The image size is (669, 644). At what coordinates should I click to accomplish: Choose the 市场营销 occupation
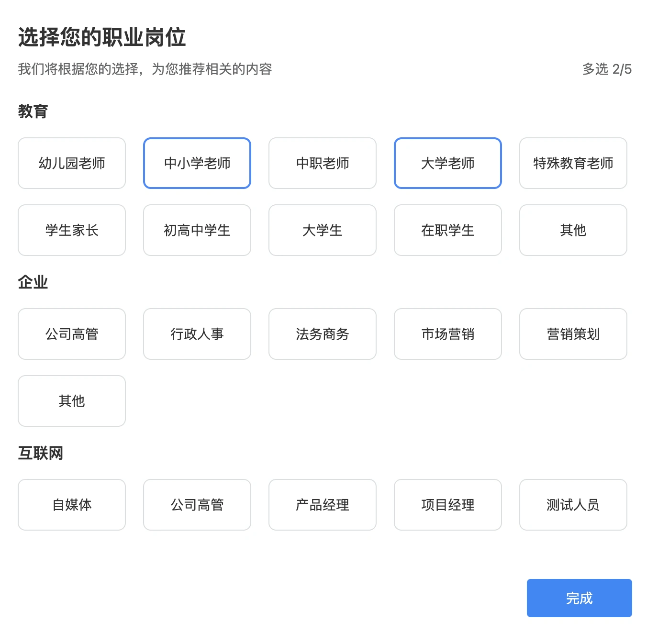point(447,334)
